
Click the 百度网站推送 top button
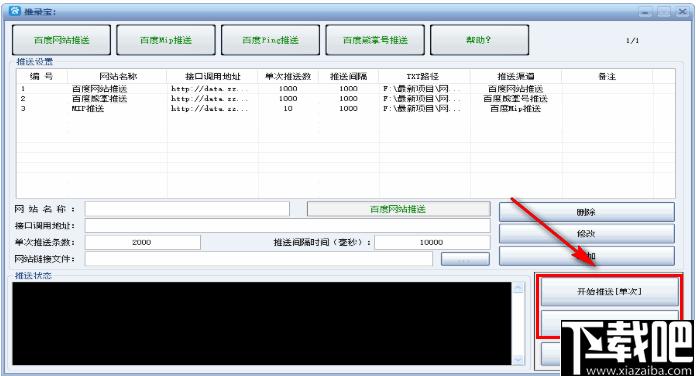pos(61,40)
